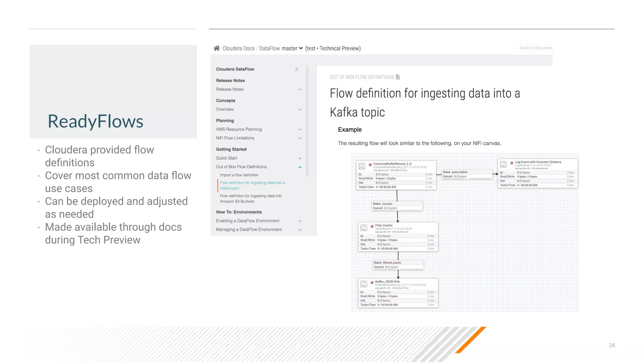
Task: Select NiFi Flow Limitations in sidebar
Action: tap(235, 138)
